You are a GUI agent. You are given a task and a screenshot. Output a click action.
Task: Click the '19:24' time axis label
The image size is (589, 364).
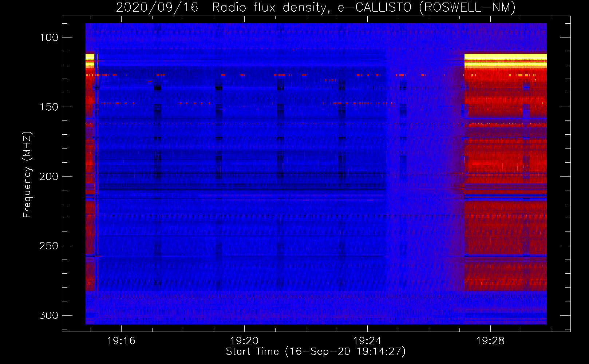367,341
